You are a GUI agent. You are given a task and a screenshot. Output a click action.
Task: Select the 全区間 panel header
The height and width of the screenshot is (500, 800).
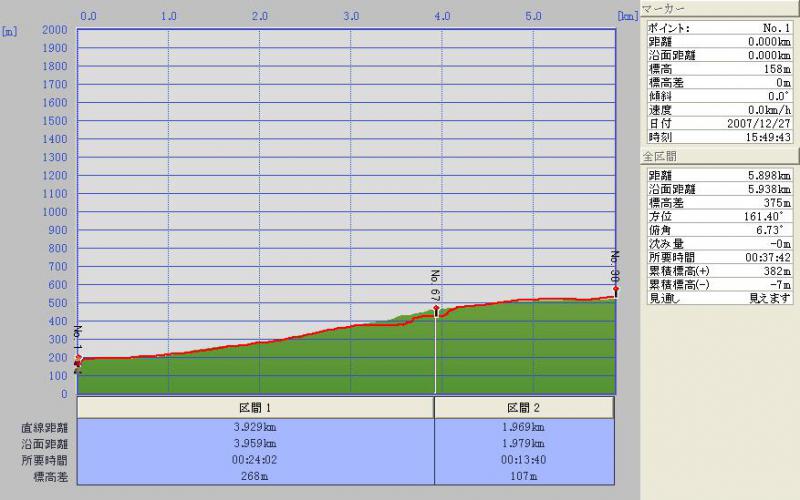pyautogui.click(x=719, y=157)
